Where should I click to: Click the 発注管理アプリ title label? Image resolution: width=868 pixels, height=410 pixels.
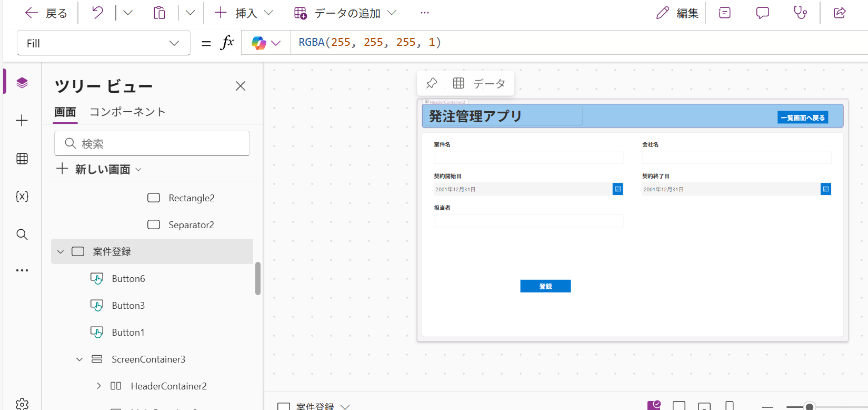(475, 116)
